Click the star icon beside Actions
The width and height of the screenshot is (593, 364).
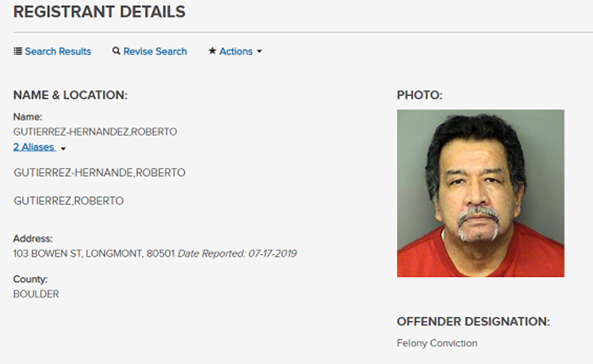(212, 51)
